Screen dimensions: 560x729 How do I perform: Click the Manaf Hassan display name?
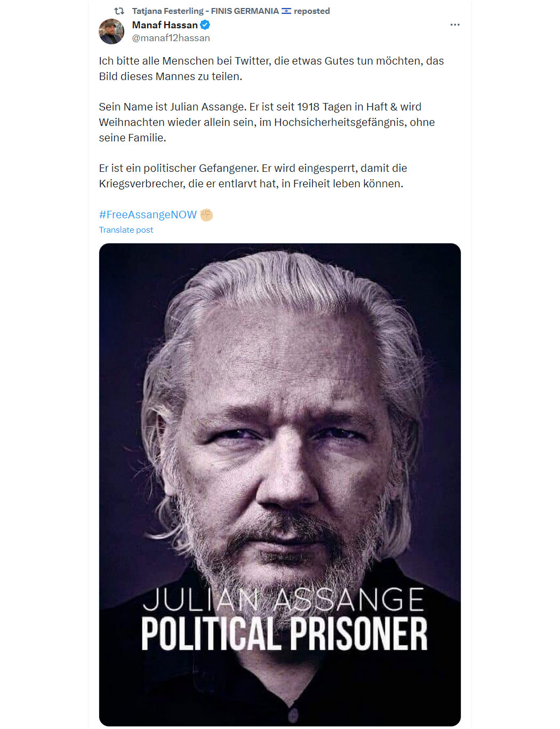coord(165,25)
